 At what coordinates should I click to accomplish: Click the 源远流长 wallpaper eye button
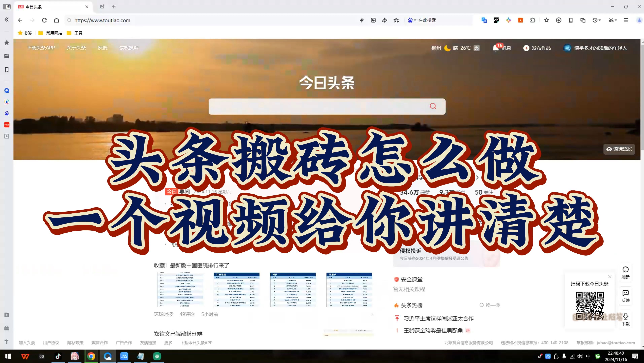click(619, 149)
